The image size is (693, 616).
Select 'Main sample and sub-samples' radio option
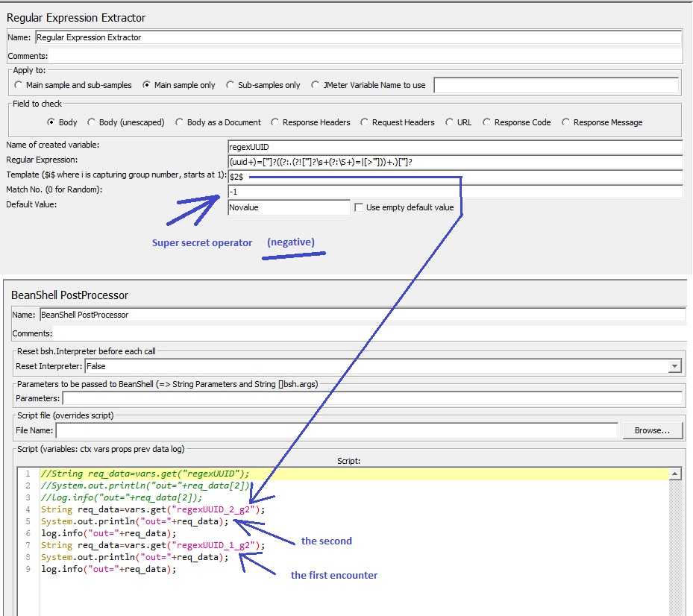[19, 85]
